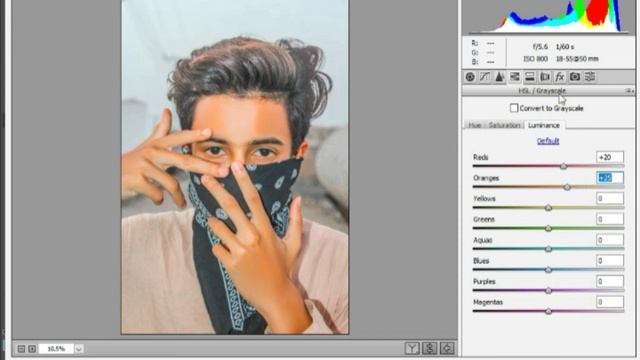
Task: Open the Tone Curve panel icon
Action: pos(485,77)
